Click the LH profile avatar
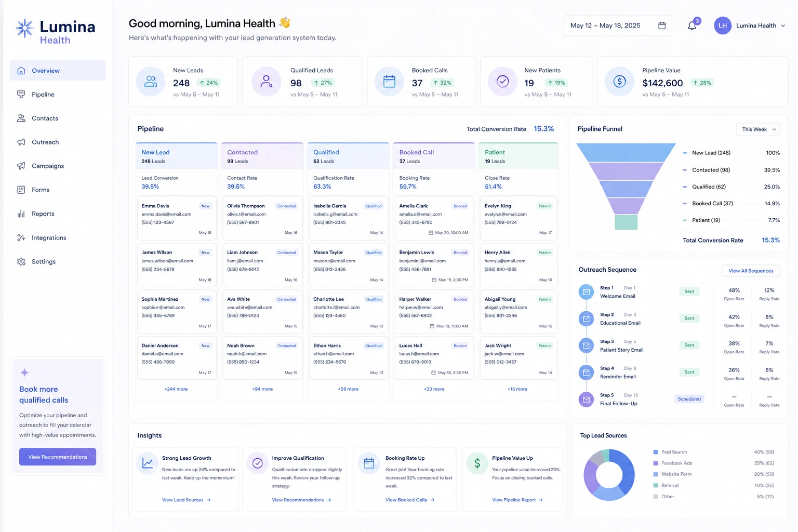This screenshot has height=532, width=798. click(723, 25)
